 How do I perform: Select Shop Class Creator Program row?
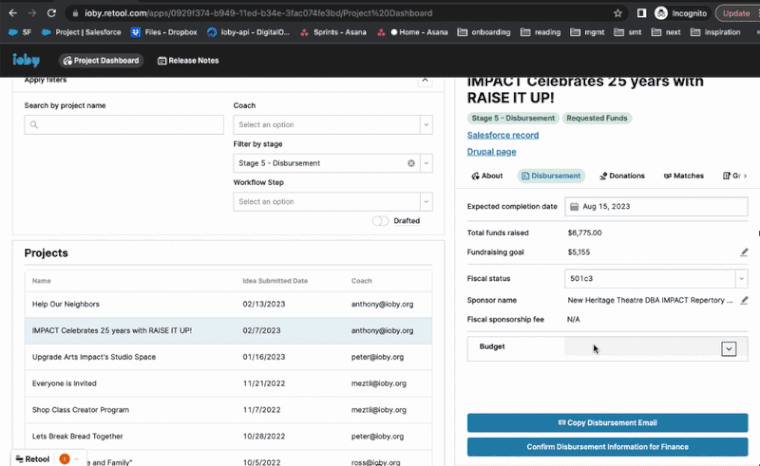[x=228, y=410]
